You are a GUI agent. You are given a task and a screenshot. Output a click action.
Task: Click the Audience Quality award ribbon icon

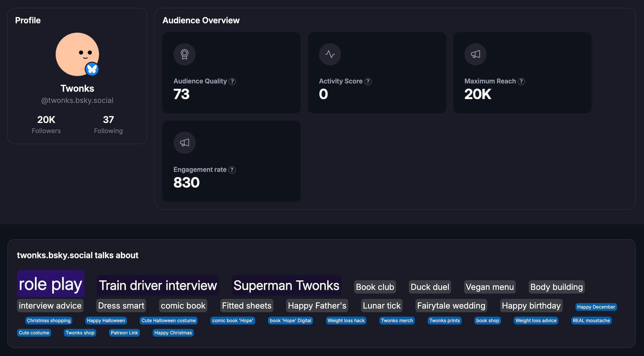(184, 54)
